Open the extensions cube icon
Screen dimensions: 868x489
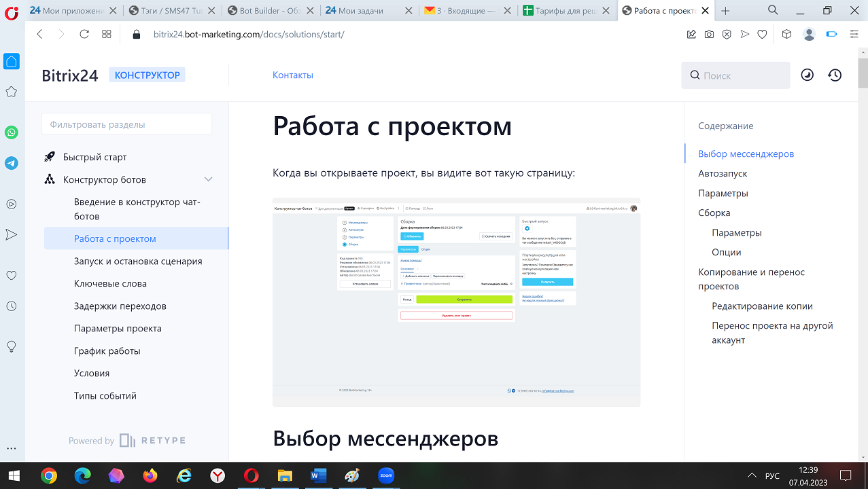(786, 35)
